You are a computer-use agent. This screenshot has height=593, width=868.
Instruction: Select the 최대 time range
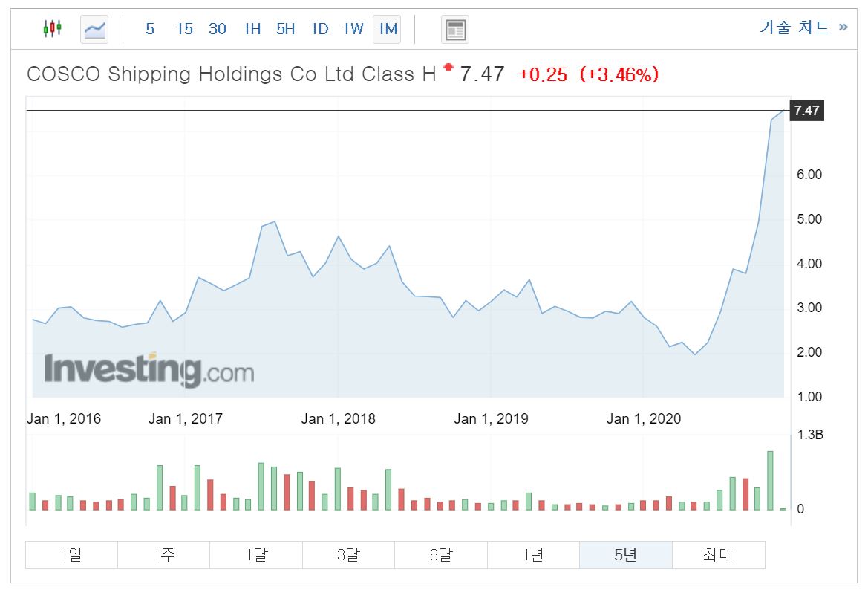point(719,555)
